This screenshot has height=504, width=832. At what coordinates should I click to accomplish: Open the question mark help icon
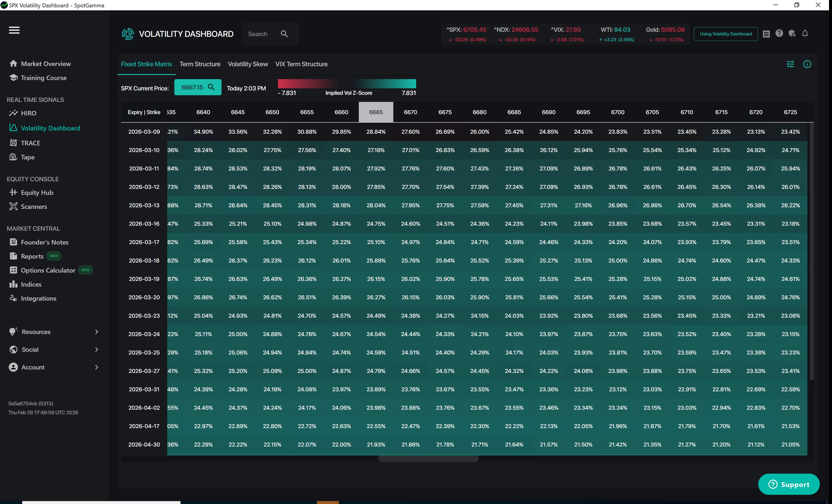click(x=779, y=33)
